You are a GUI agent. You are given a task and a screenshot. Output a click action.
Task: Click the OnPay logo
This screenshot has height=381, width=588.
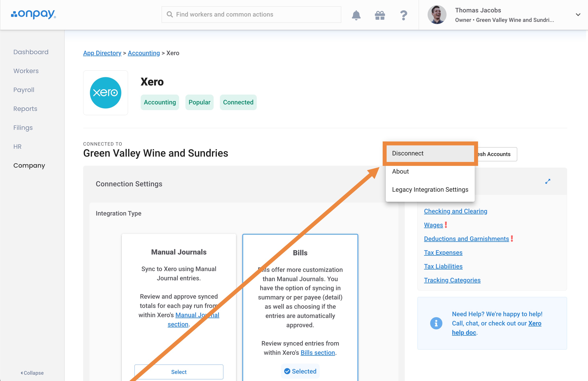pyautogui.click(x=34, y=14)
